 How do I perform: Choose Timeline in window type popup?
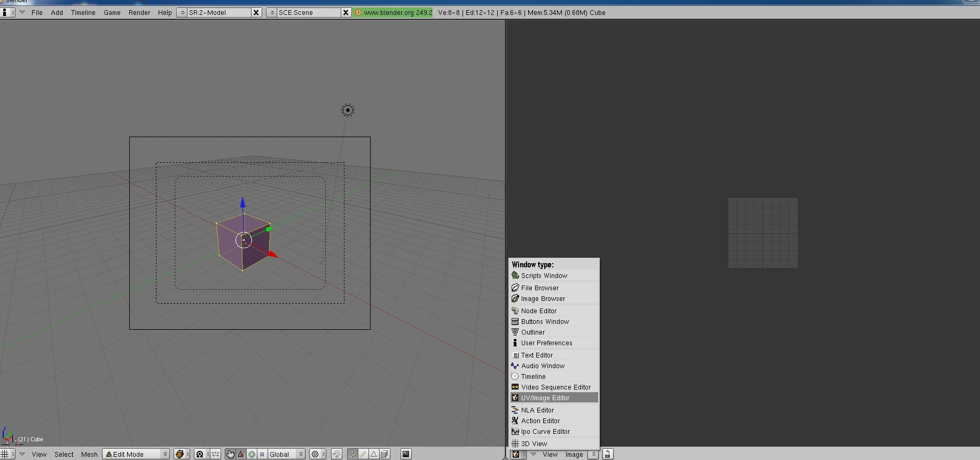[554, 377]
